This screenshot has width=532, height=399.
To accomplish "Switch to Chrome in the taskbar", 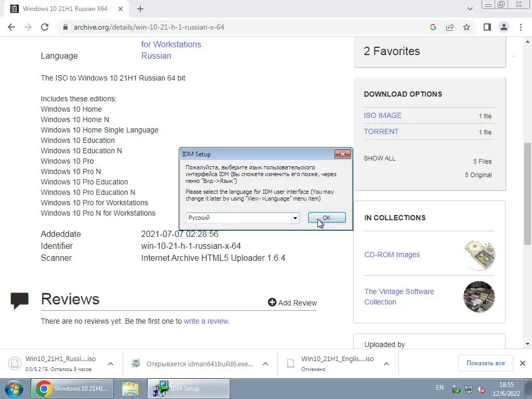I will pyautogui.click(x=72, y=389).
